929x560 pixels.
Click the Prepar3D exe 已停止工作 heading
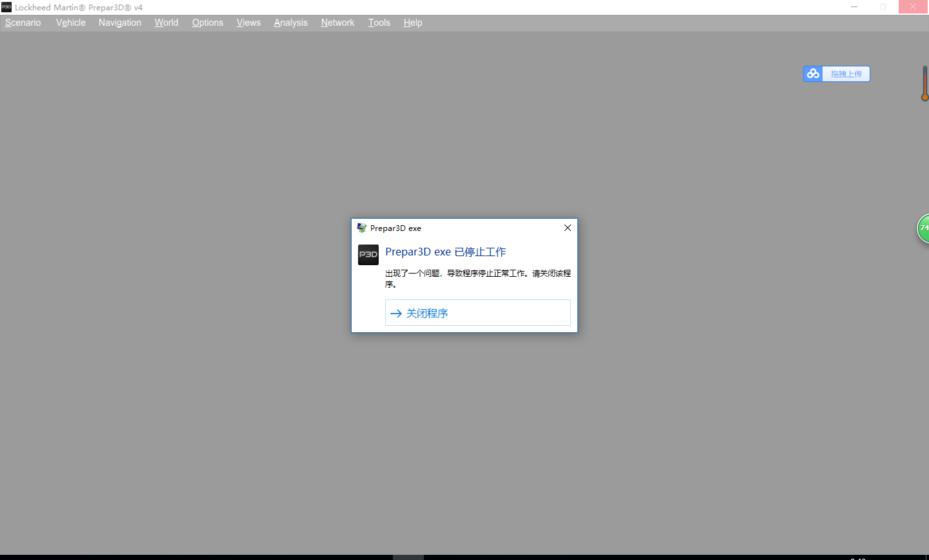point(446,252)
